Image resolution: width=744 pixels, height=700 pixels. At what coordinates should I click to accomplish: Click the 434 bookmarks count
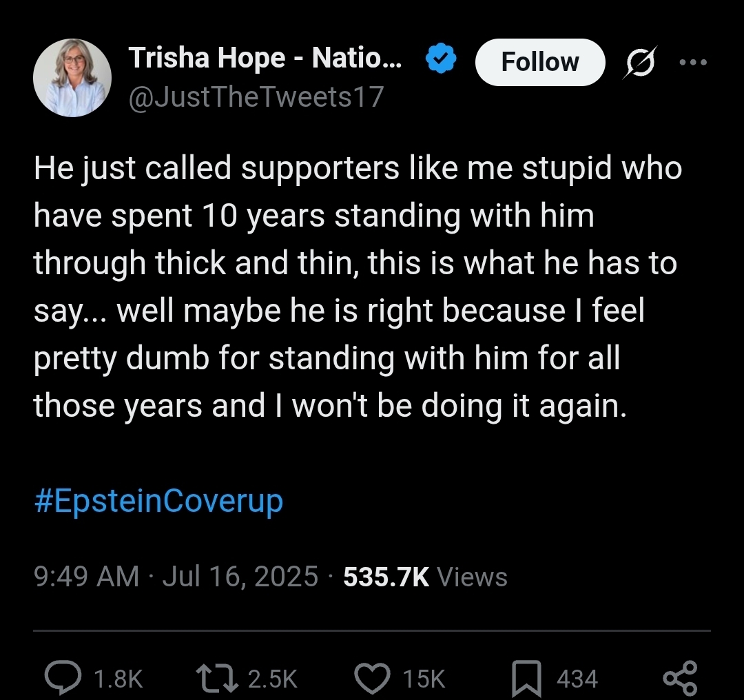pos(577,679)
